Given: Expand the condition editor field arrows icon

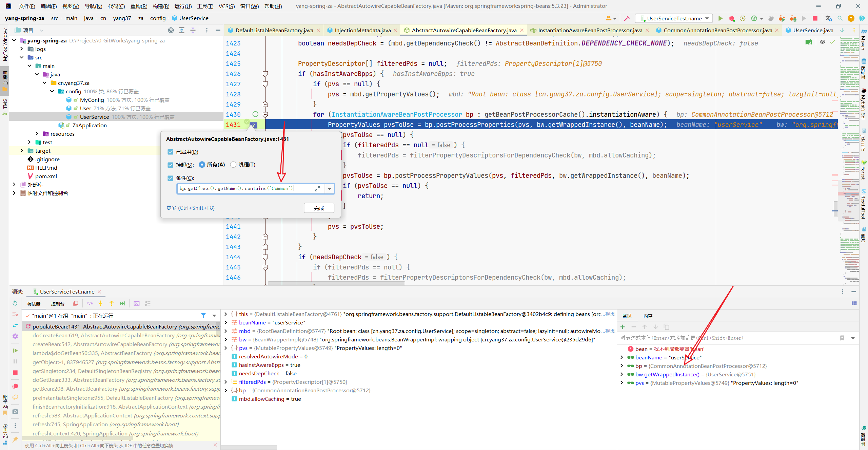Looking at the screenshot, I should point(317,189).
